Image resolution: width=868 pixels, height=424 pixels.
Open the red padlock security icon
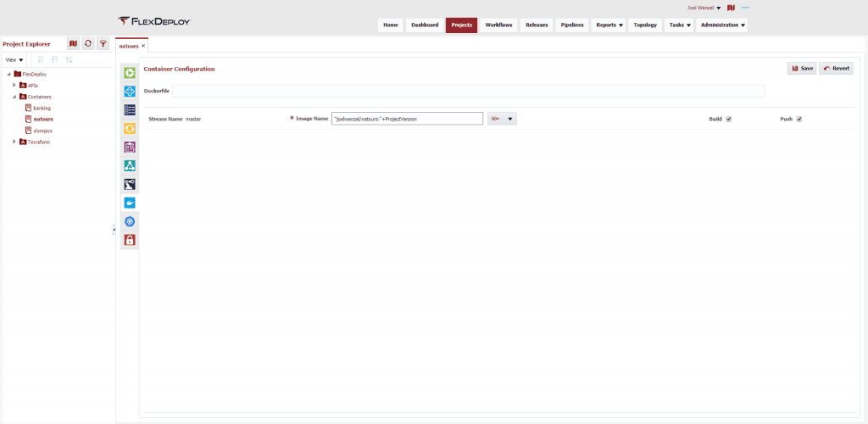[130, 240]
